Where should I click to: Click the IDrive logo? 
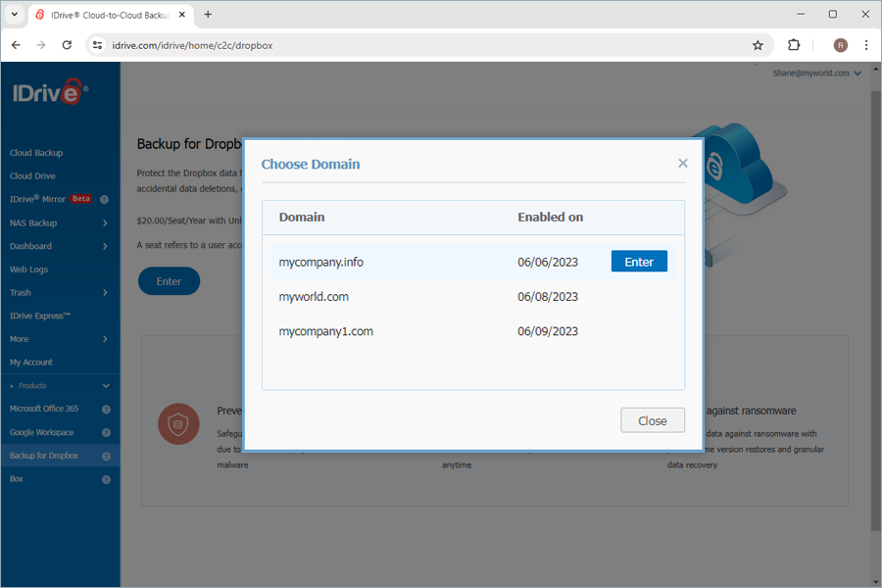click(51, 92)
